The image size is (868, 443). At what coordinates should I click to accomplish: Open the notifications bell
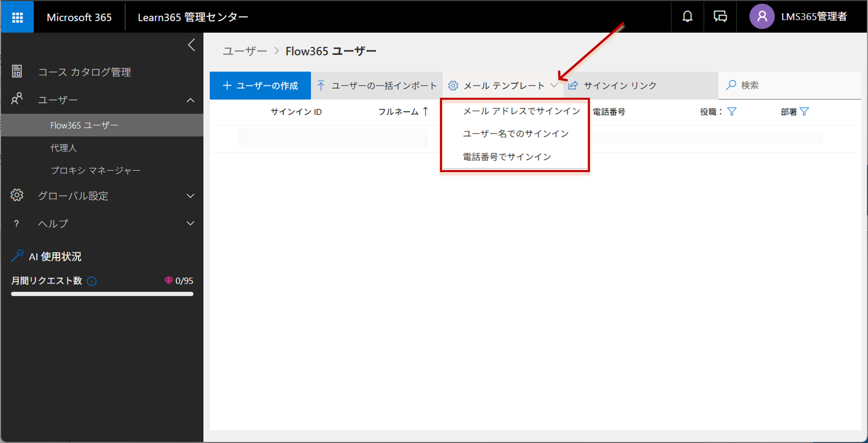[687, 16]
